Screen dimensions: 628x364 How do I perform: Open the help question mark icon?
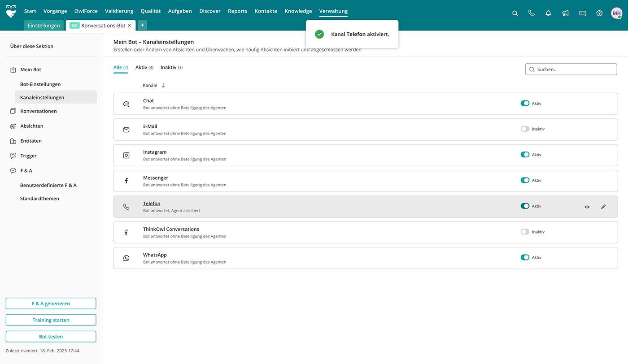click(x=599, y=13)
